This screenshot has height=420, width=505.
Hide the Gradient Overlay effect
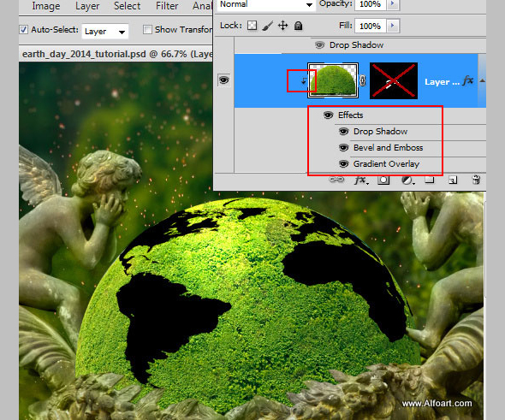[x=343, y=164]
